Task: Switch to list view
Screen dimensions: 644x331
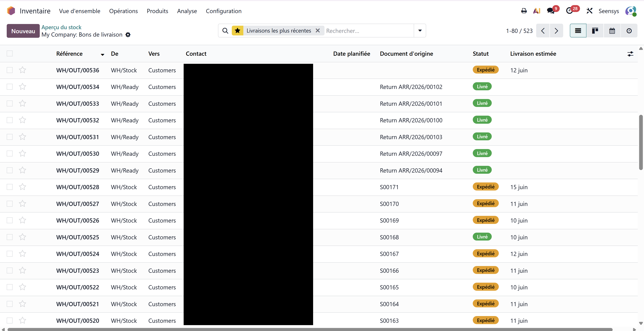Action: tap(578, 31)
